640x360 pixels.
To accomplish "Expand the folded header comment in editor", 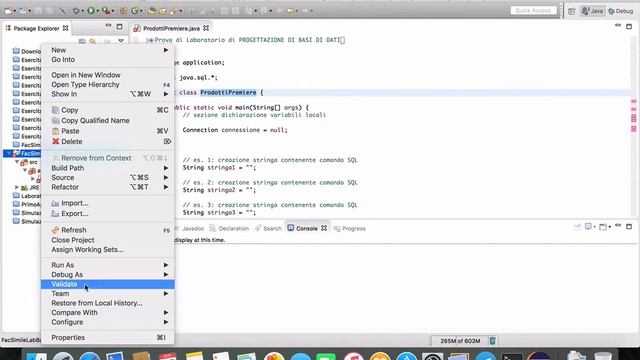I will 150,40.
